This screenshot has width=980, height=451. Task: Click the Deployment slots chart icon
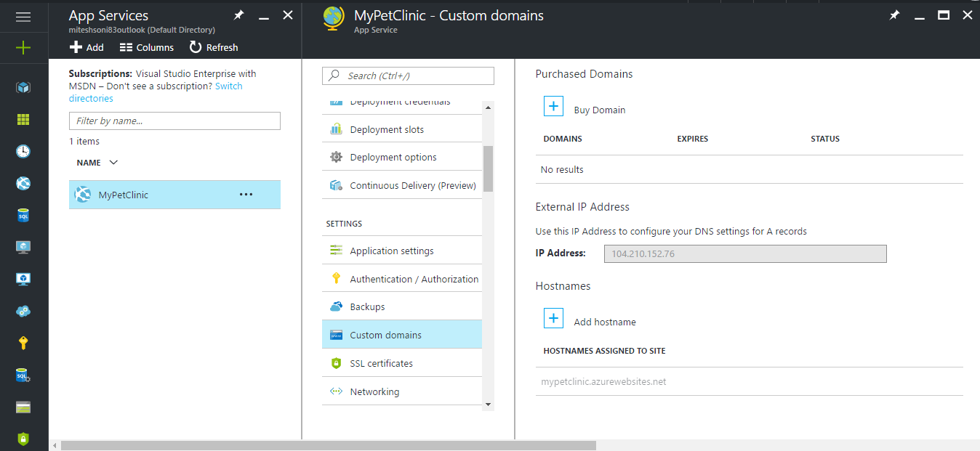point(336,129)
